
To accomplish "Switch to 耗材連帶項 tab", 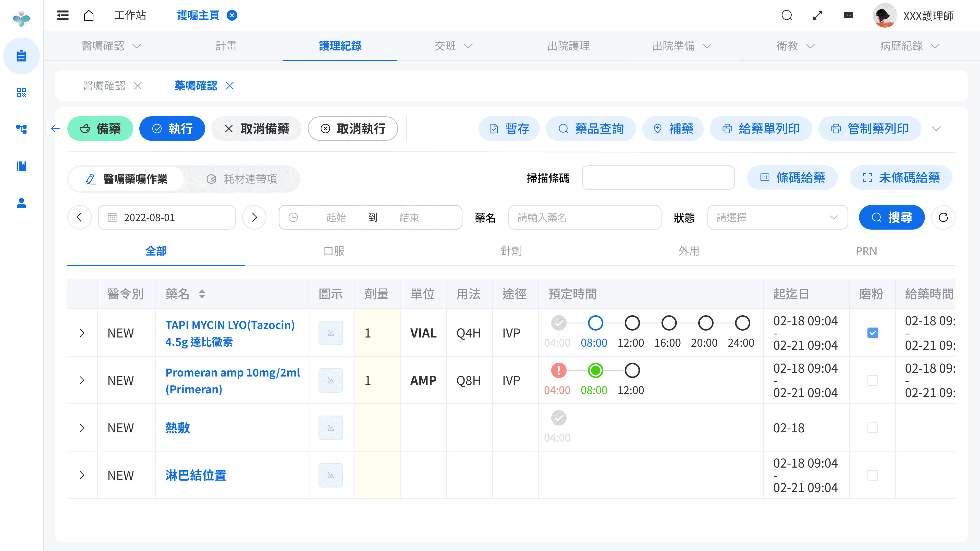I will click(242, 179).
